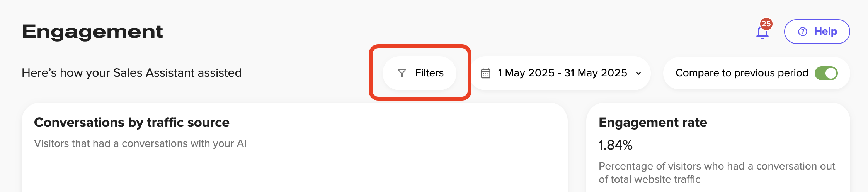
Task: Click the Sales Assistant subtitle text
Action: 131,73
